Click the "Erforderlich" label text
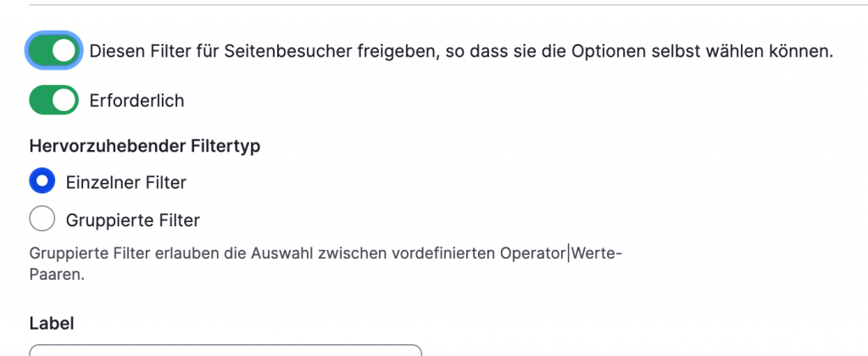The width and height of the screenshot is (868, 356). tap(136, 101)
